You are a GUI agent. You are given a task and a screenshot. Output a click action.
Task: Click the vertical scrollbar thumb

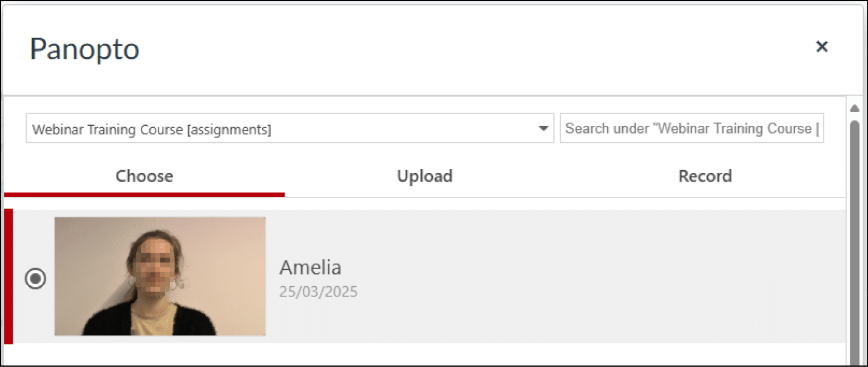855,231
